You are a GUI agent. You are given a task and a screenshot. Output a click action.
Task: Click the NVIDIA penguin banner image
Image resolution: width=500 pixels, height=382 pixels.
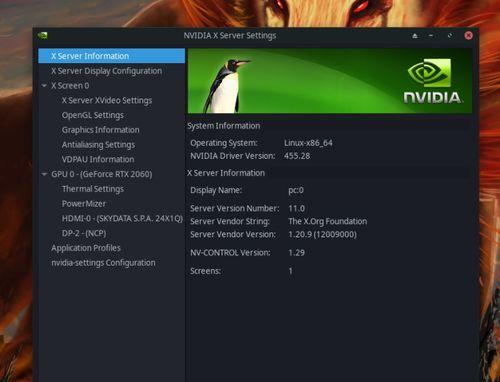coord(330,81)
